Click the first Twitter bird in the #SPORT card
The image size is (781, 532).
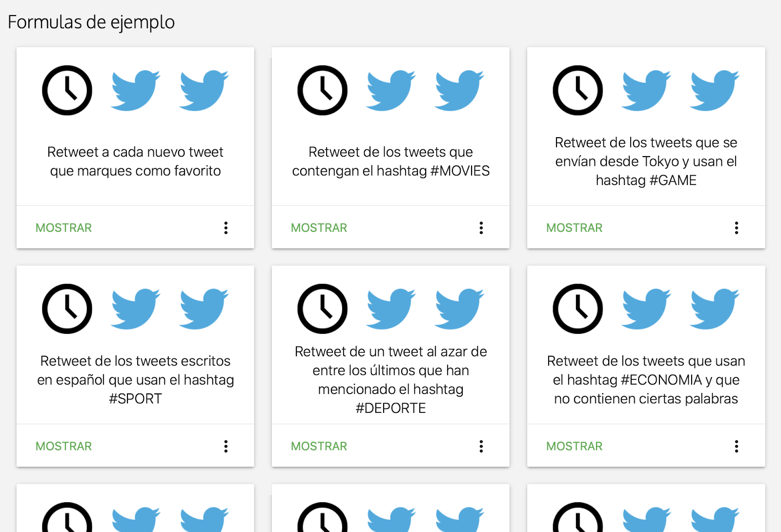[136, 309]
